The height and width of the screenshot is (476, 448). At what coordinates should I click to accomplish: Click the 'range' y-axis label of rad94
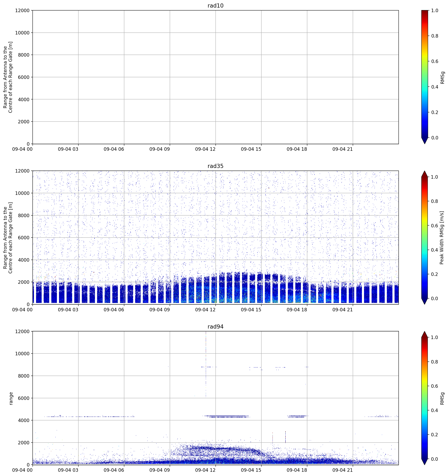[x=11, y=398]
